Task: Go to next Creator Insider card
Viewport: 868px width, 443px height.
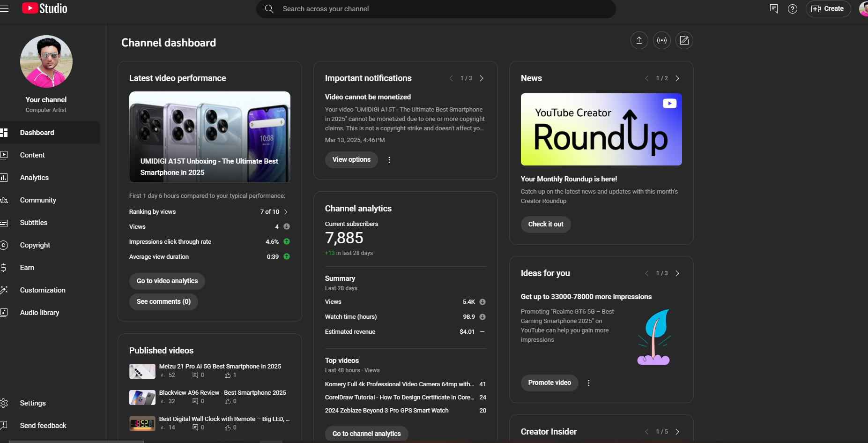Action: pyautogui.click(x=677, y=432)
